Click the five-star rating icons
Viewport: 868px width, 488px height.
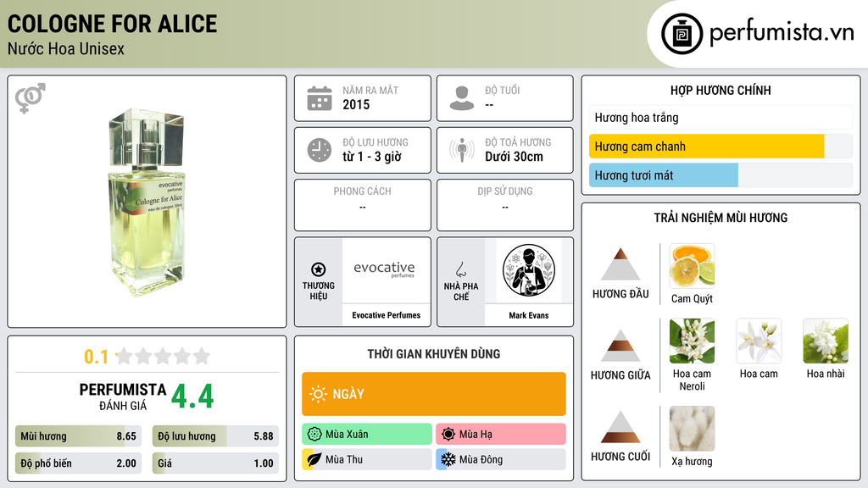[164, 357]
